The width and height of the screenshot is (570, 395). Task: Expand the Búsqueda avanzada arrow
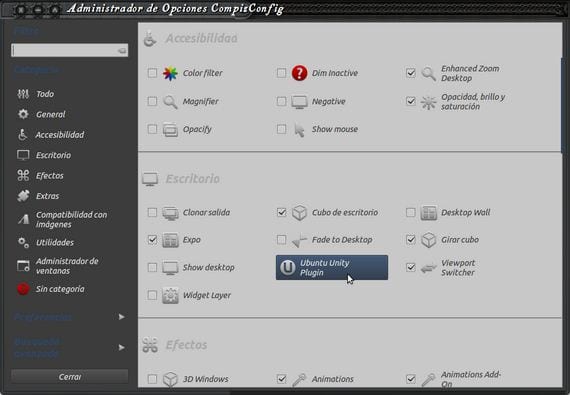(121, 347)
